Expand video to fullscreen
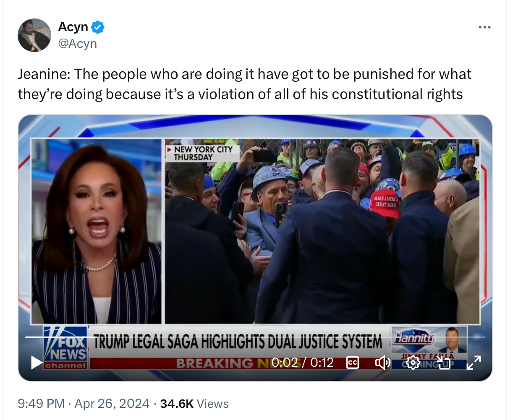The image size is (526, 420). [474, 363]
